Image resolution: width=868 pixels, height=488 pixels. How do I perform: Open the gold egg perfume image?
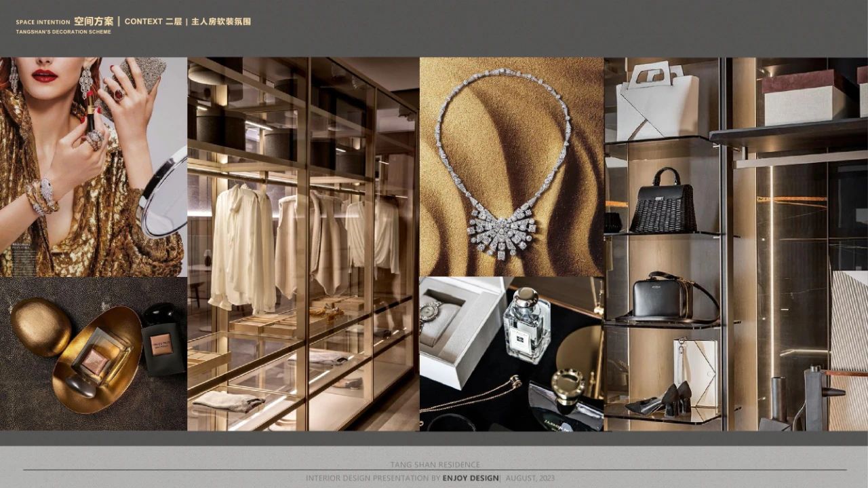(x=93, y=354)
